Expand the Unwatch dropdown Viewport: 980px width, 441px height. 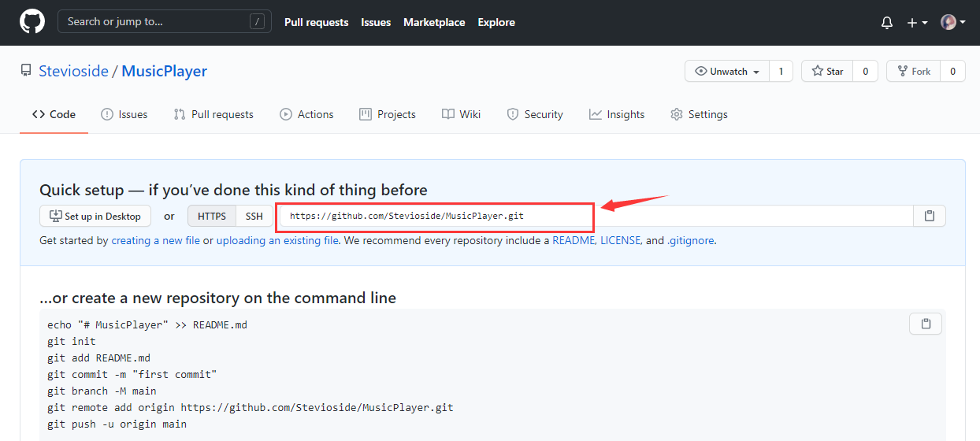coord(727,71)
